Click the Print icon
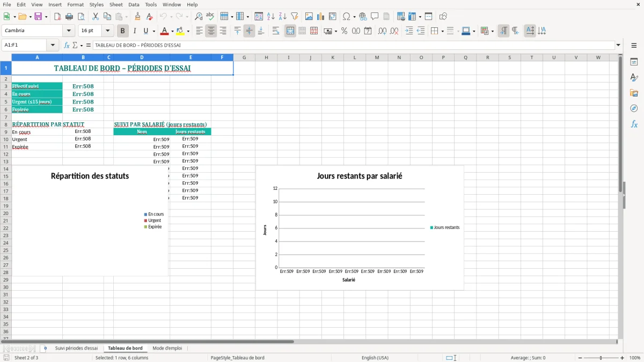Screen dimensions: 644x362 pyautogui.click(x=69, y=17)
